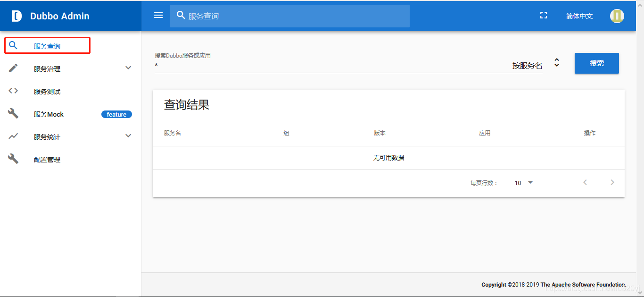This screenshot has width=644, height=297.
Task: Open the 简体中文 language menu
Action: coord(579,15)
